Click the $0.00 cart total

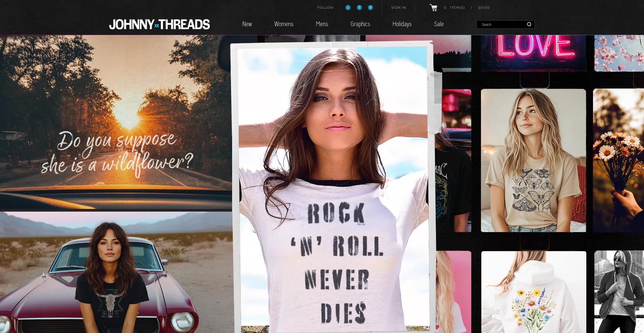click(x=484, y=7)
